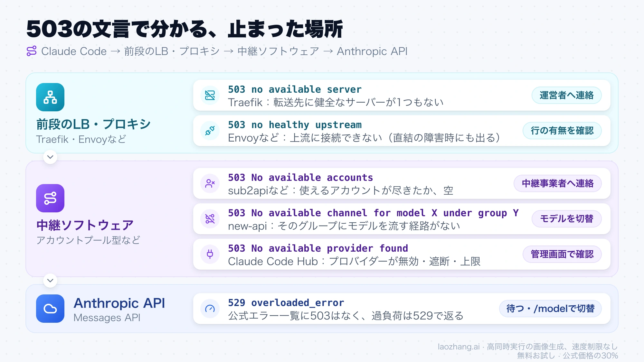The width and height of the screenshot is (644, 362).
Task: Click the route-off icon in the No available channel row
Action: [210, 219]
